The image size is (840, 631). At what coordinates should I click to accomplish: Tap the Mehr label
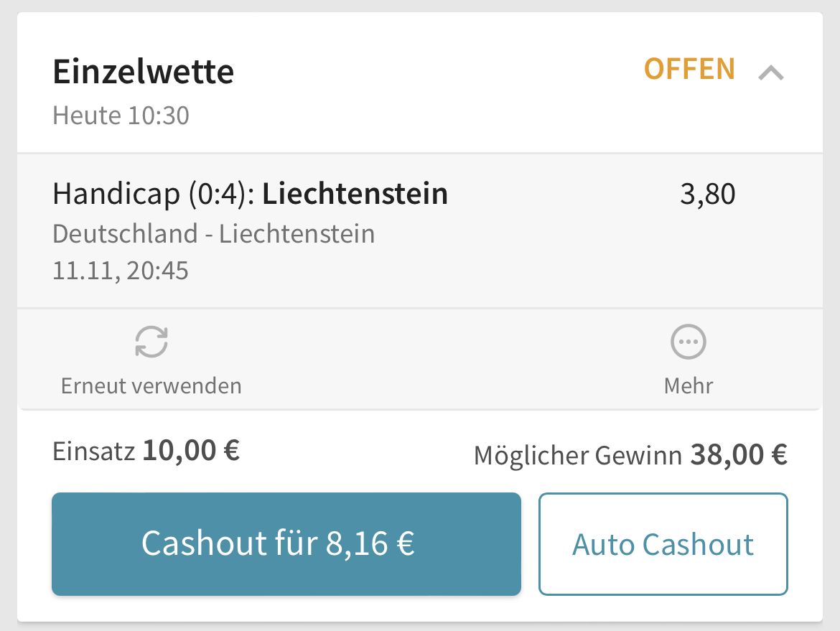tap(689, 386)
